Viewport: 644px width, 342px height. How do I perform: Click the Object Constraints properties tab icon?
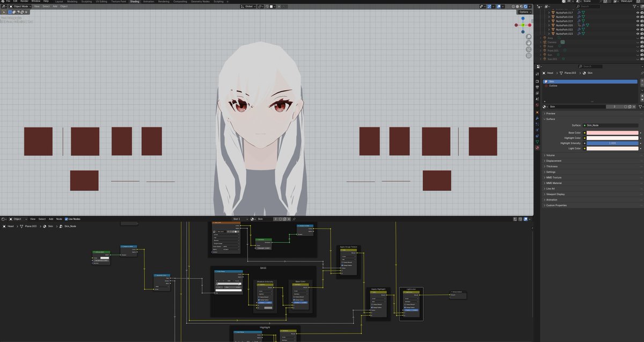537,136
